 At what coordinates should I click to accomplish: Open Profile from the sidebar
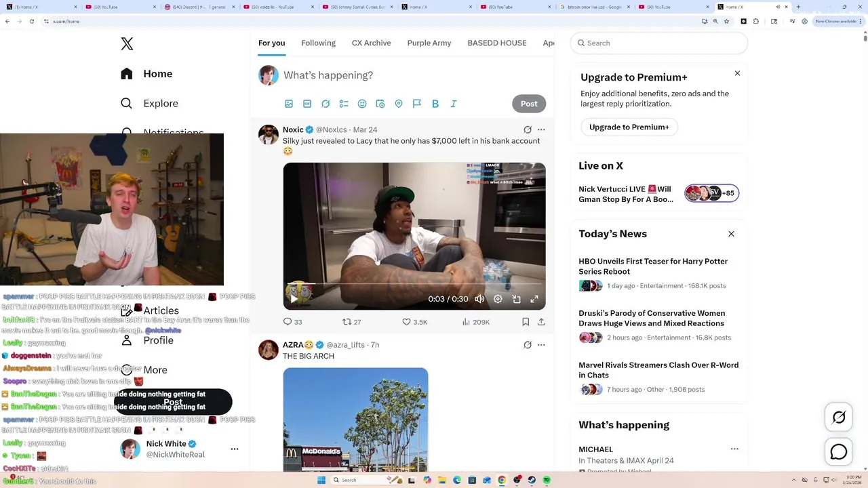pos(147,340)
